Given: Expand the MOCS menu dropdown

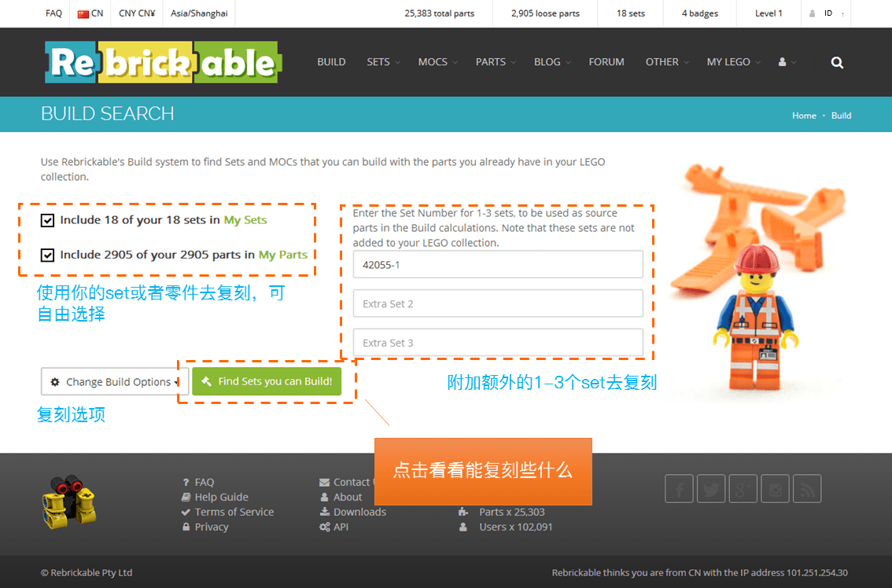Looking at the screenshot, I should tap(438, 62).
